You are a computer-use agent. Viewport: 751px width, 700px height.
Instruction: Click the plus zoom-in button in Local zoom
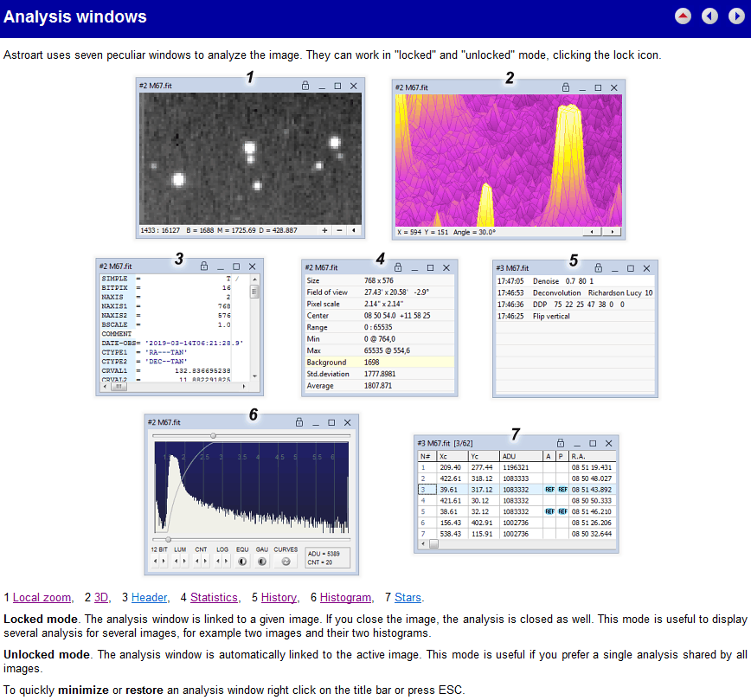coord(324,230)
